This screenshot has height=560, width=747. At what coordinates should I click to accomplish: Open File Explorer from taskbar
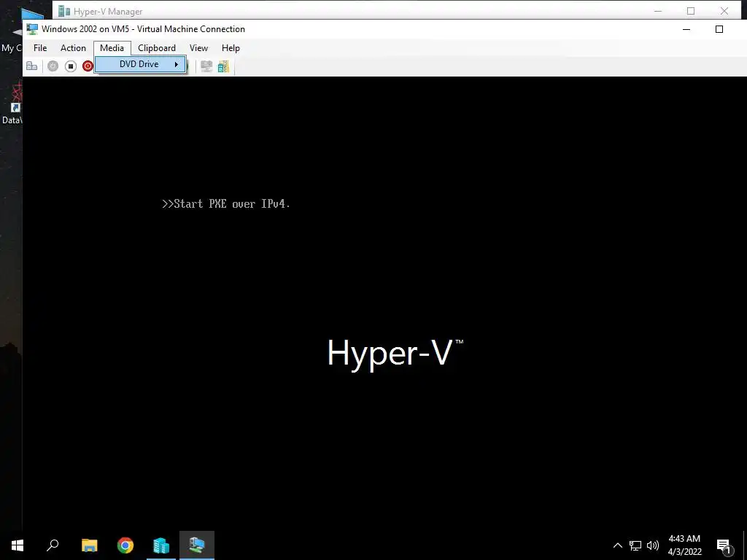[x=89, y=545]
